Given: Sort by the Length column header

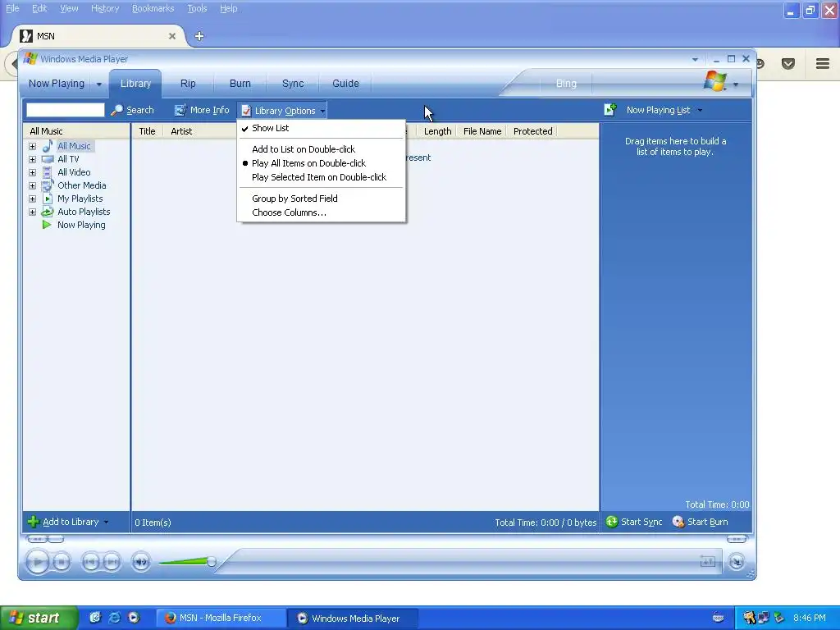Looking at the screenshot, I should pyautogui.click(x=437, y=131).
